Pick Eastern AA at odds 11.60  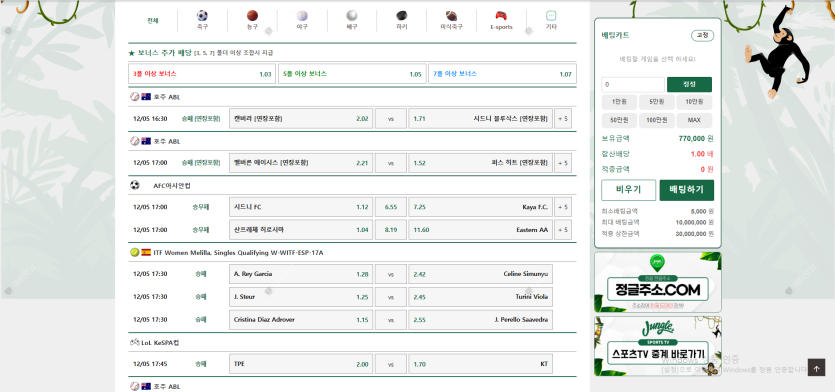pyautogui.click(x=480, y=230)
